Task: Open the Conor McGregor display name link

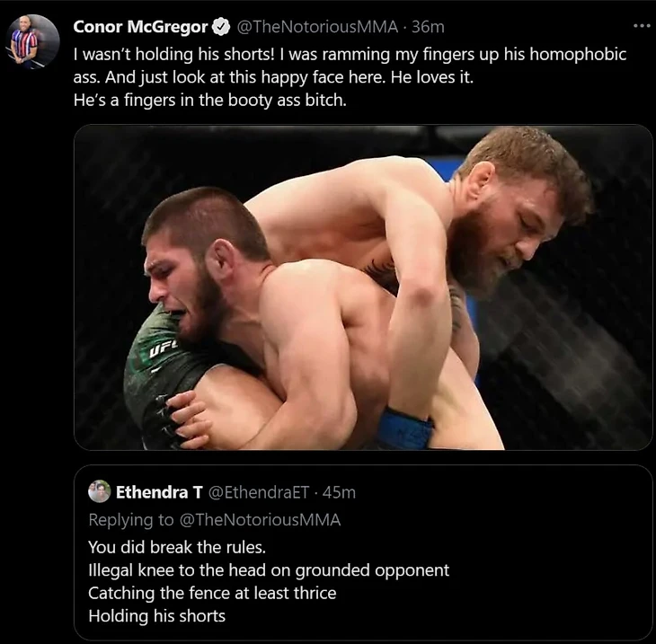Action: pos(140,27)
